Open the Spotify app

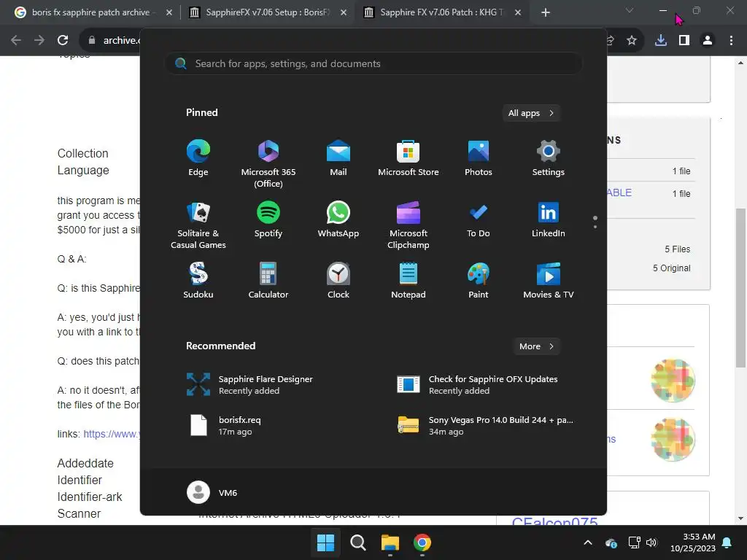pos(268,219)
